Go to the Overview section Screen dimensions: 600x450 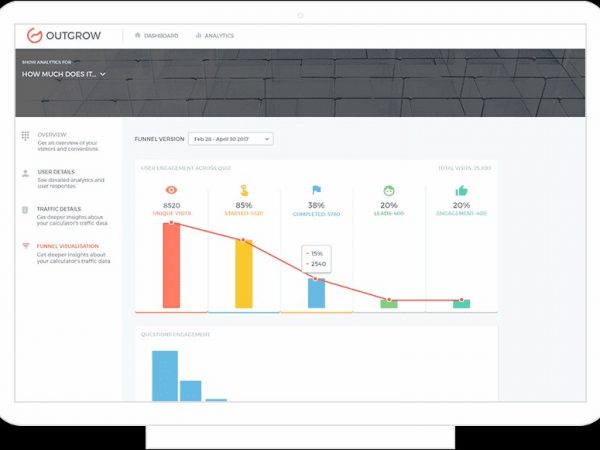(x=52, y=134)
